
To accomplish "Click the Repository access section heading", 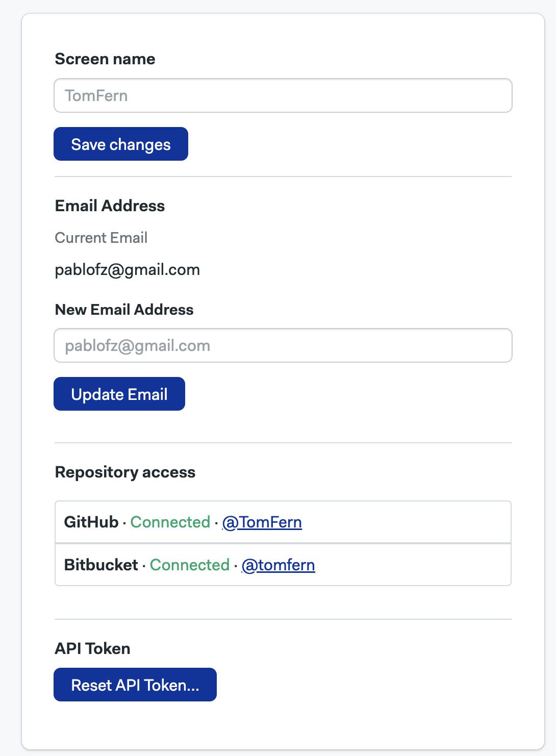I will [x=125, y=472].
